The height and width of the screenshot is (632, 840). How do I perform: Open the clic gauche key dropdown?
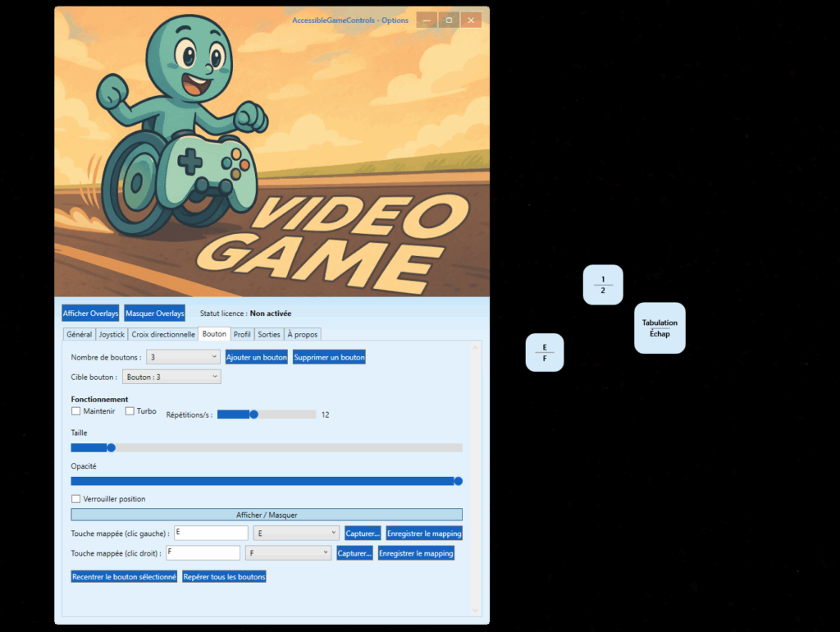pyautogui.click(x=296, y=534)
